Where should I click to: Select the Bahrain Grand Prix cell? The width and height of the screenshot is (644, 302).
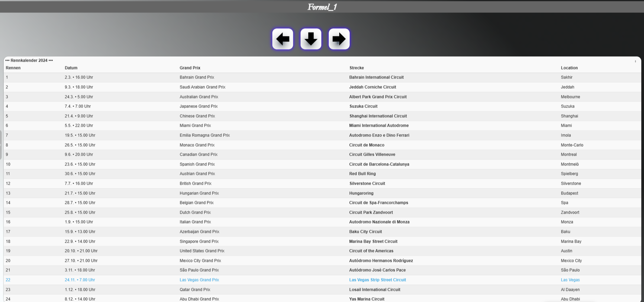click(197, 77)
